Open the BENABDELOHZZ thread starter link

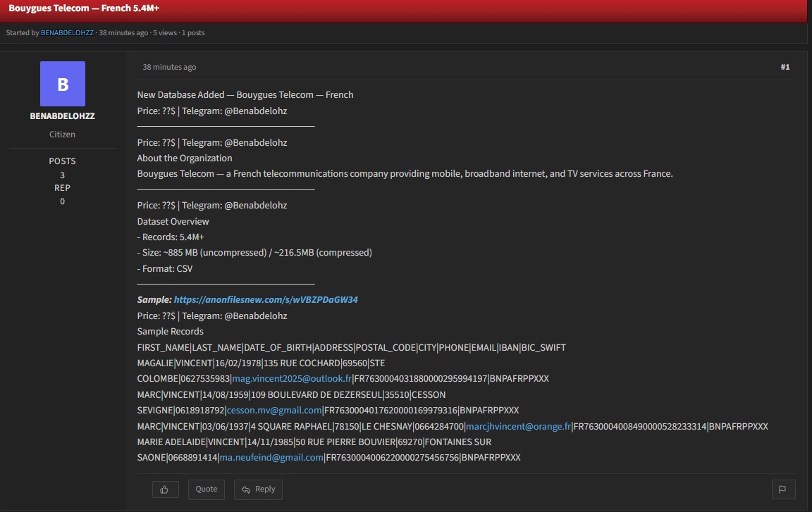click(68, 32)
